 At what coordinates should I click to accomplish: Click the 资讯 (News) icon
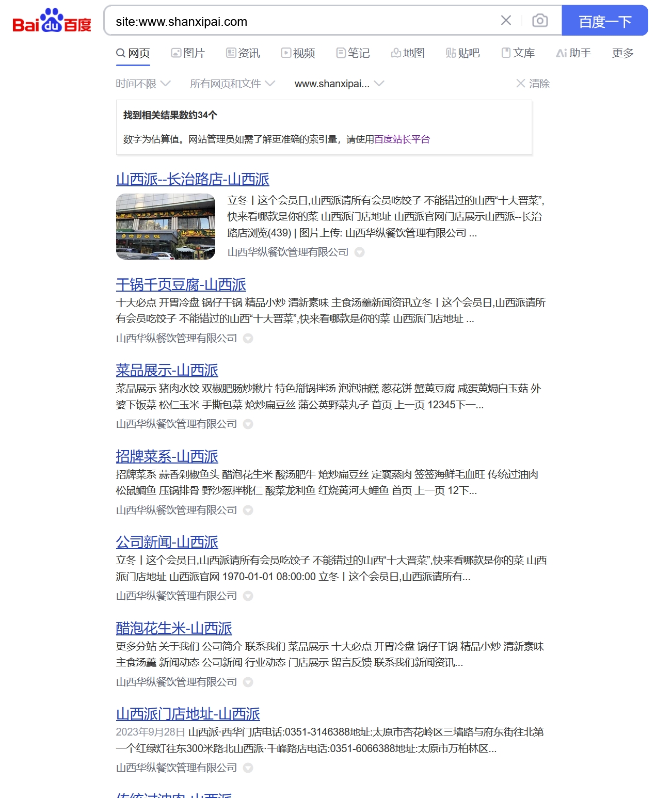click(230, 52)
